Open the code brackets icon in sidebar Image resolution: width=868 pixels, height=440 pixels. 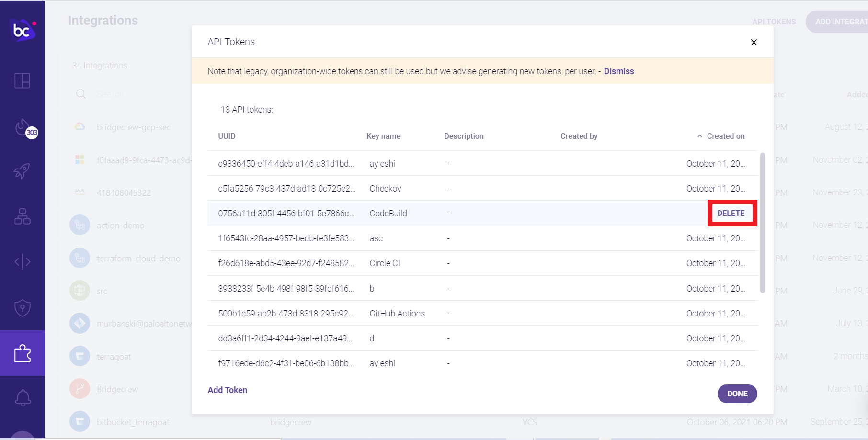(x=22, y=262)
